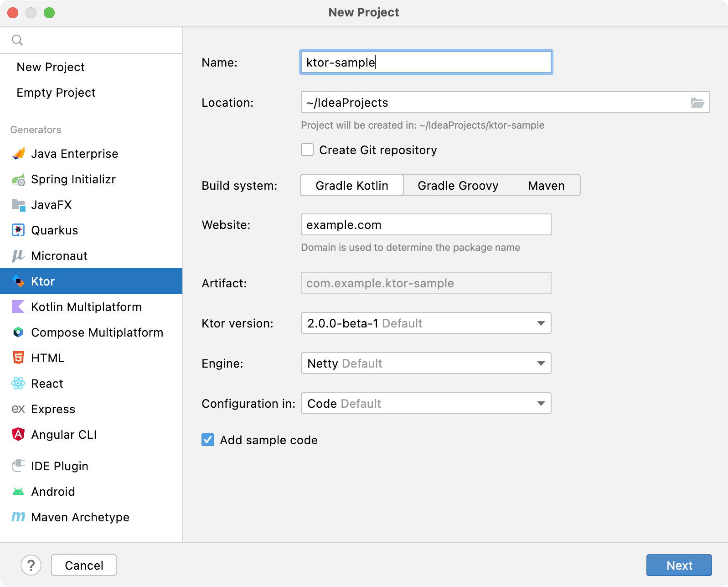Click the sidebar search field

point(91,40)
